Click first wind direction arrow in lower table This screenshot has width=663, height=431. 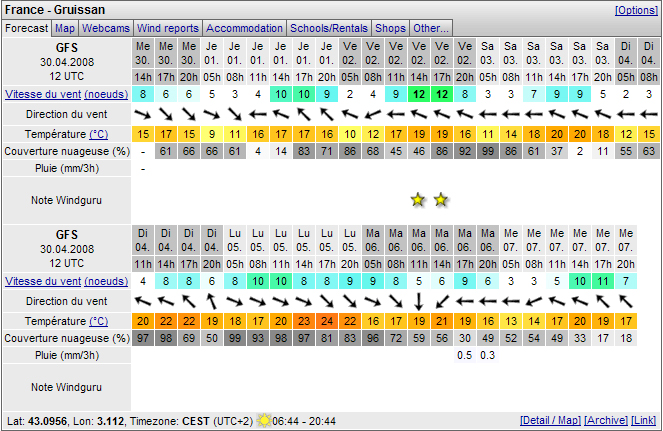pyautogui.click(x=144, y=300)
